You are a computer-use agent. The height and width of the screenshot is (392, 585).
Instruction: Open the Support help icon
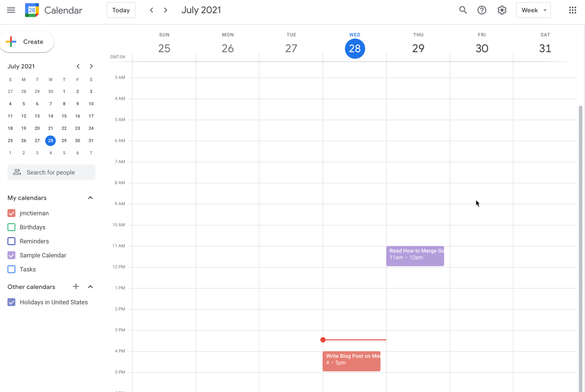click(x=482, y=10)
